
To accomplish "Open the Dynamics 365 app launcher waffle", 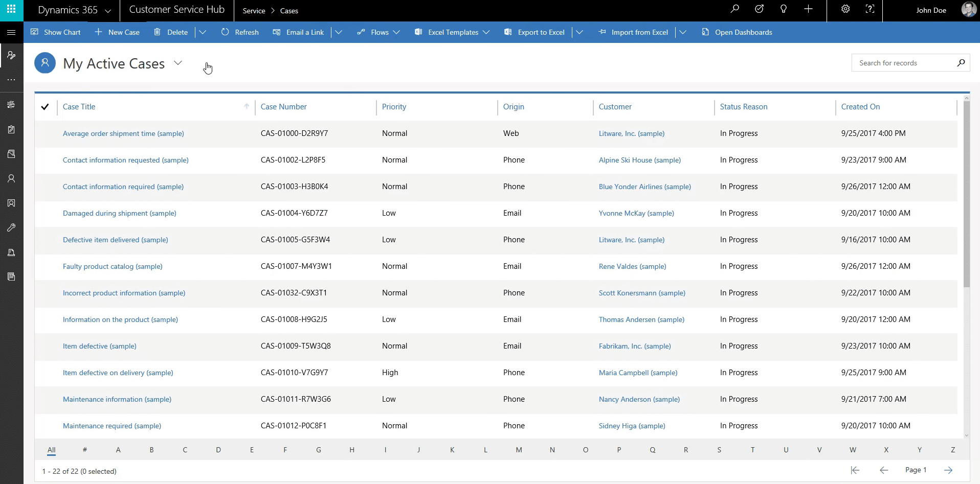I will [x=11, y=10].
